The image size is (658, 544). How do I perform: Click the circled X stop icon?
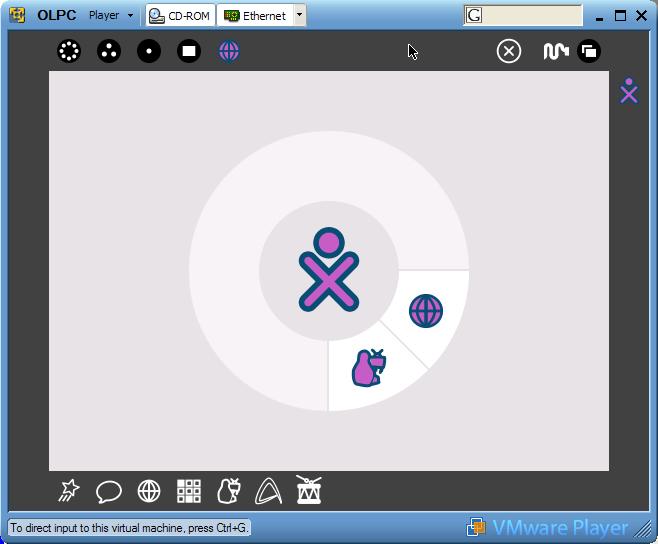[x=509, y=51]
